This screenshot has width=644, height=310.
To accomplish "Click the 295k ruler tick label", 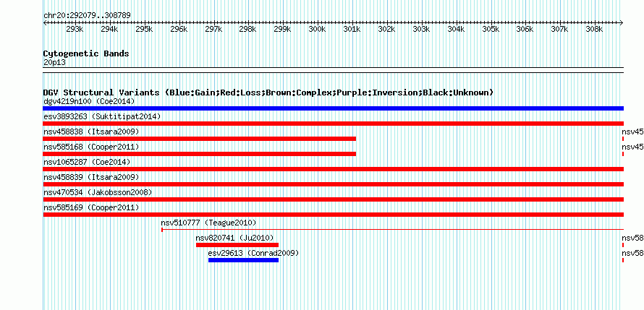I will point(144,30).
